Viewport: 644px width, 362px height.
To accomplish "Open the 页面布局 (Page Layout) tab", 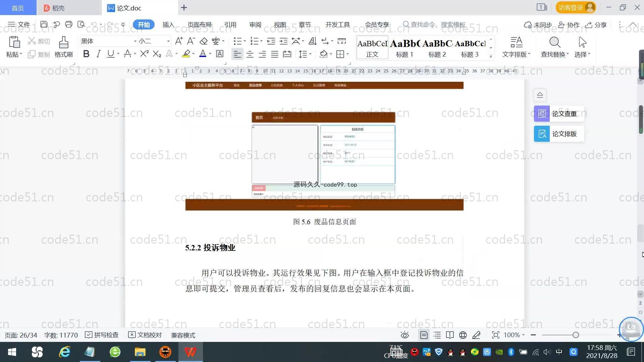I will click(x=199, y=25).
